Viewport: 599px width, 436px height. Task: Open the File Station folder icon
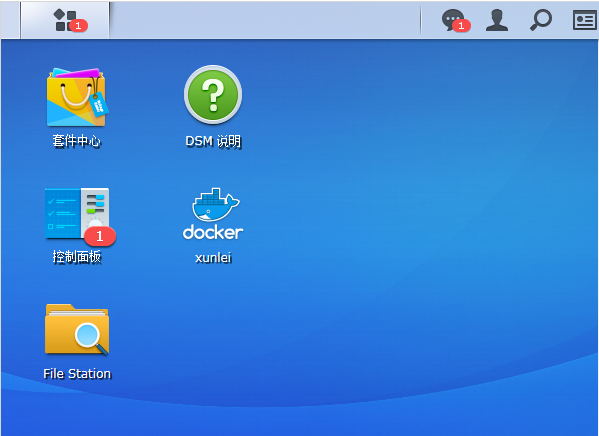pos(77,329)
